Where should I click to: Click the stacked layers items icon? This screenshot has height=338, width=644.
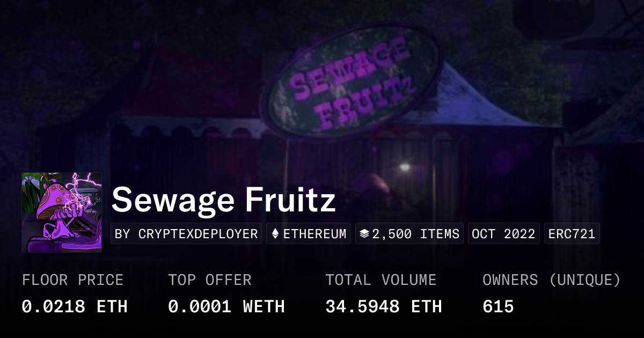coord(364,234)
